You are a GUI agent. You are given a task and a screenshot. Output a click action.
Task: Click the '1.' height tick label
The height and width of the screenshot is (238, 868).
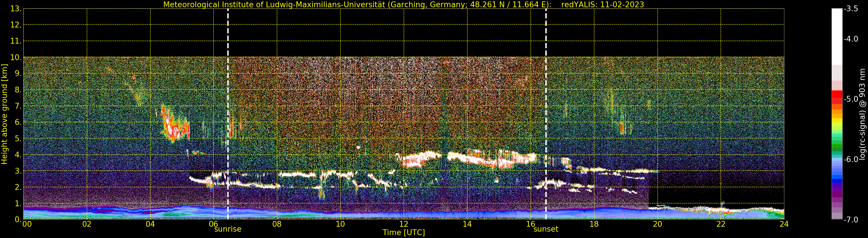coord(18,203)
